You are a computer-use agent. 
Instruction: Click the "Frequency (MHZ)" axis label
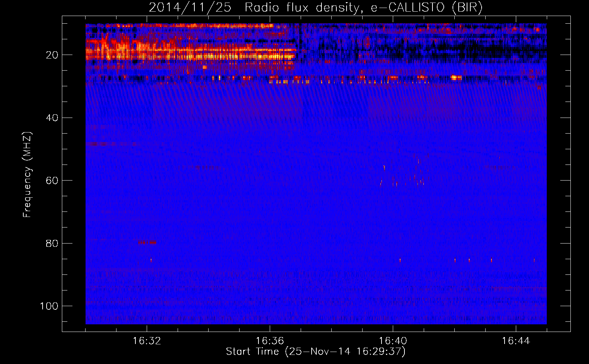pos(27,175)
